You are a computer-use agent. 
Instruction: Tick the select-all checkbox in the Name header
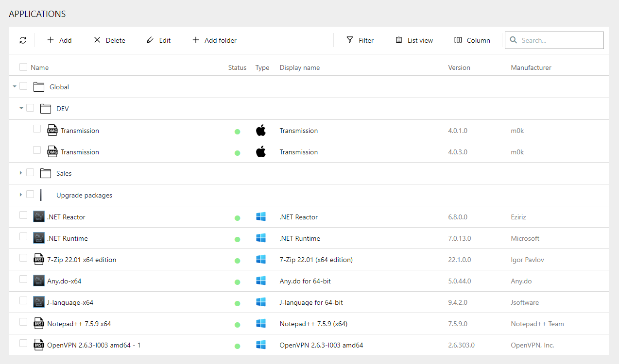click(23, 67)
